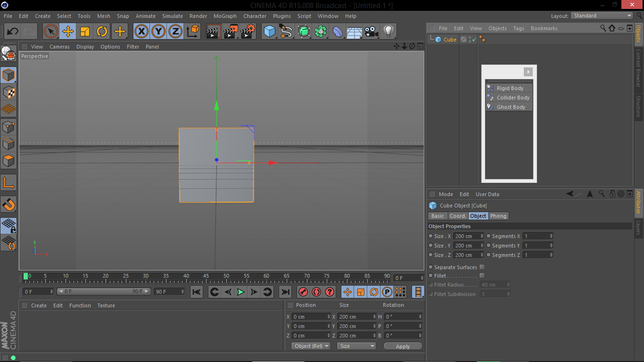The height and width of the screenshot is (362, 644).
Task: Toggle the Z axis lock
Action: click(x=175, y=32)
